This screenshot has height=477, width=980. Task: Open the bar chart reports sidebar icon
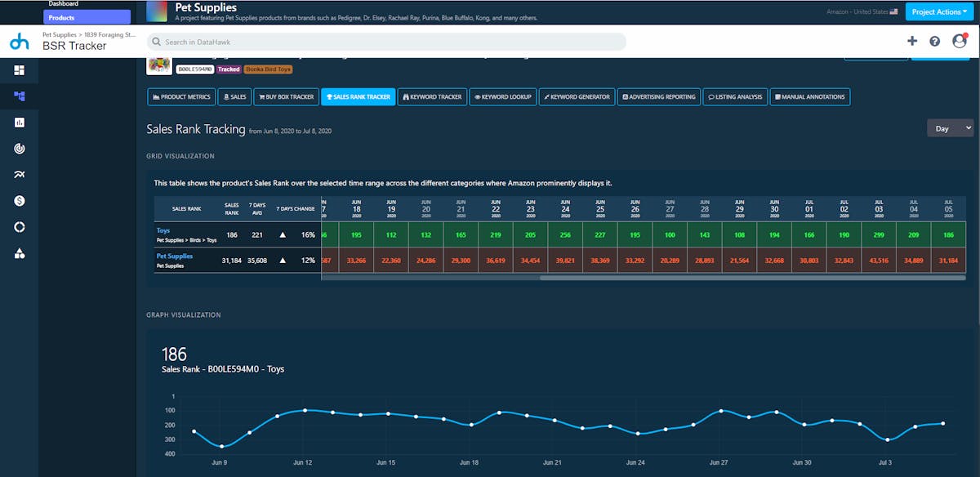point(19,123)
